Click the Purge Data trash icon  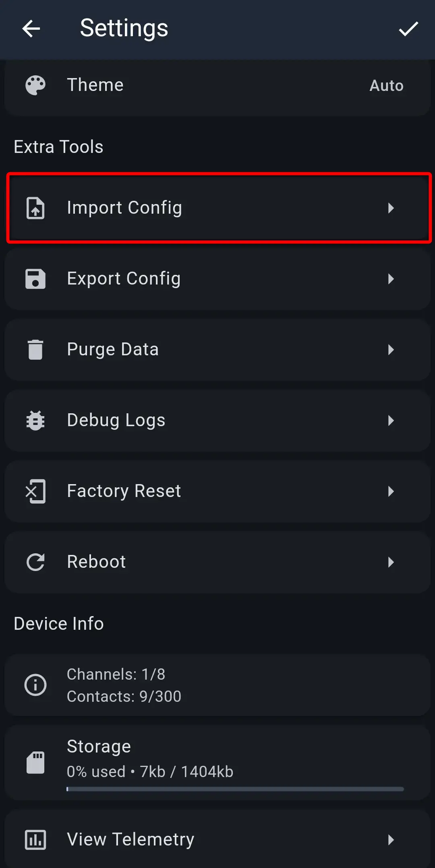click(35, 350)
